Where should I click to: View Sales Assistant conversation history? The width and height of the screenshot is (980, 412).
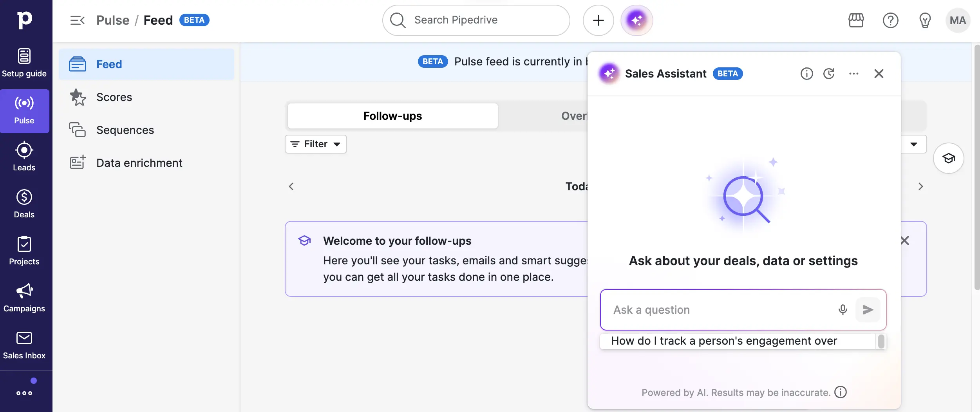829,74
